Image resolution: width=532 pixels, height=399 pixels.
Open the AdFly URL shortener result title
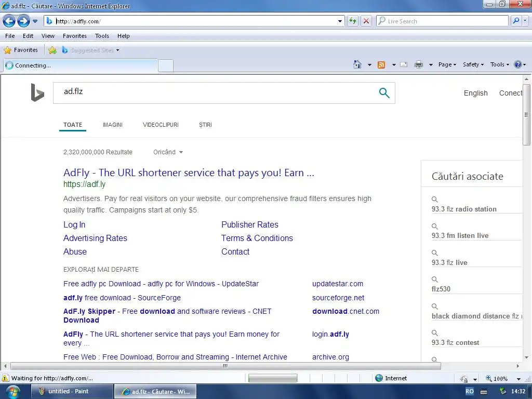click(189, 172)
